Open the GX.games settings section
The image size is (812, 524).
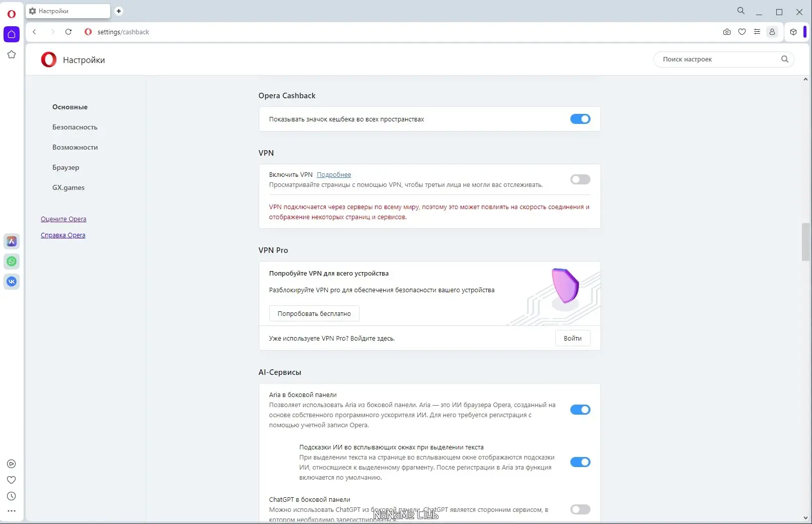(x=68, y=187)
